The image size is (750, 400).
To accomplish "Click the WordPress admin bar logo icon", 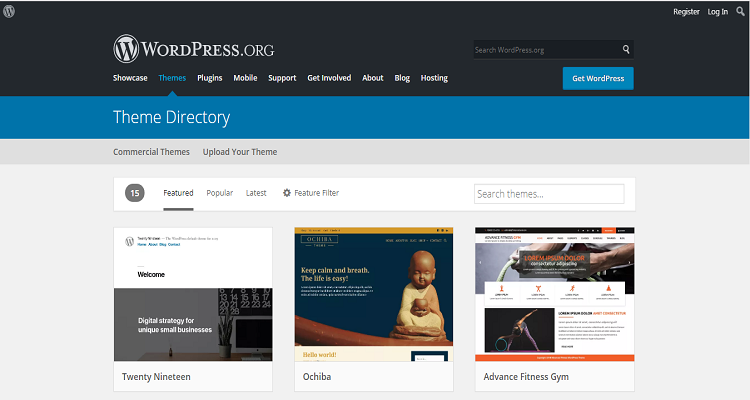I will (9, 11).
